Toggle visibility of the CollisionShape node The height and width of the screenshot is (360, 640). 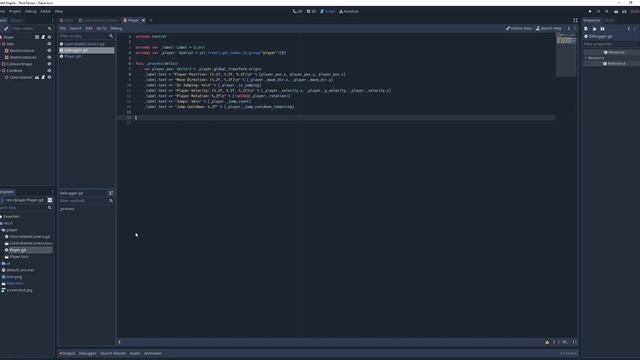coord(49,64)
